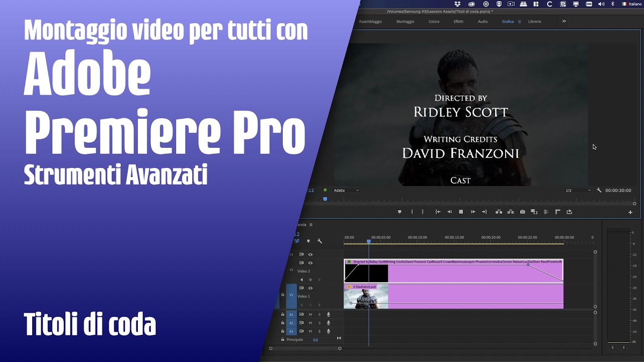Viewport: 644px width, 362px height.
Task: Open the button editor plus icon
Action: pos(630,212)
